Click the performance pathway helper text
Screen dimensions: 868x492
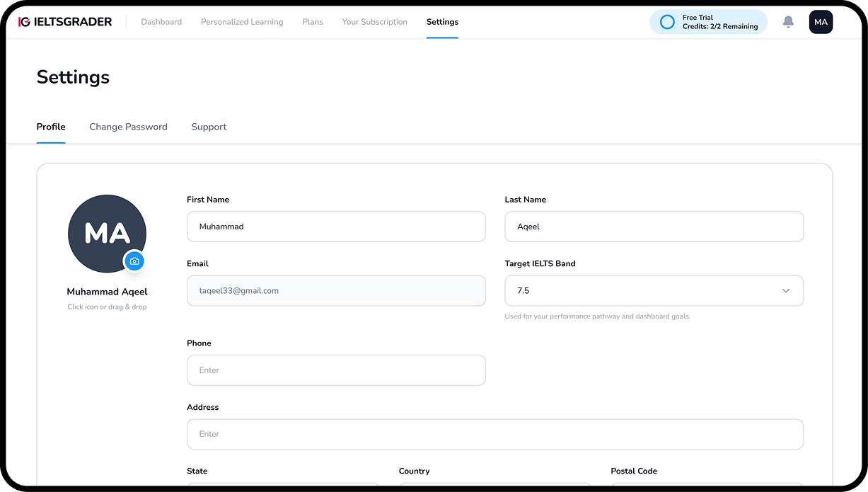[x=597, y=316]
